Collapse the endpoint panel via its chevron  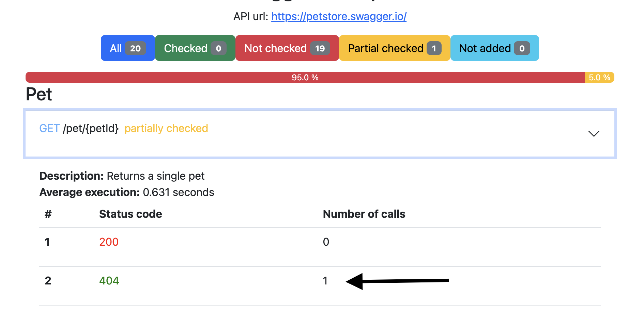point(594,134)
